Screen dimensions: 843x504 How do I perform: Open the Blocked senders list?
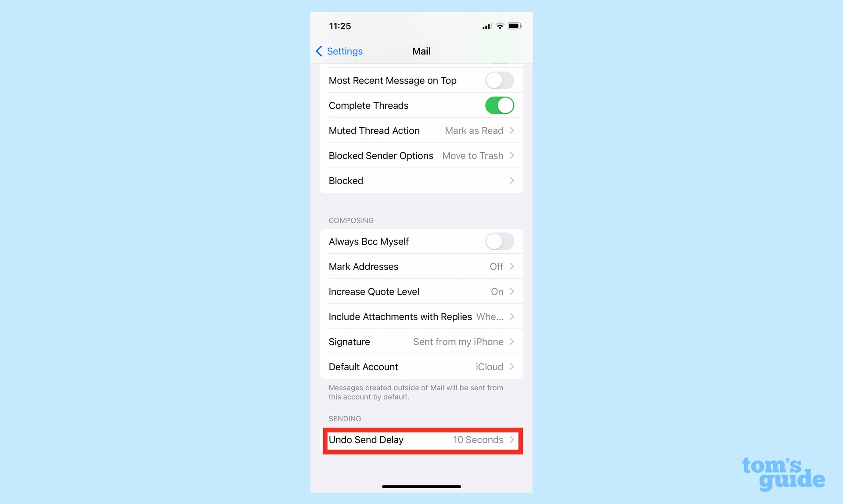[421, 180]
